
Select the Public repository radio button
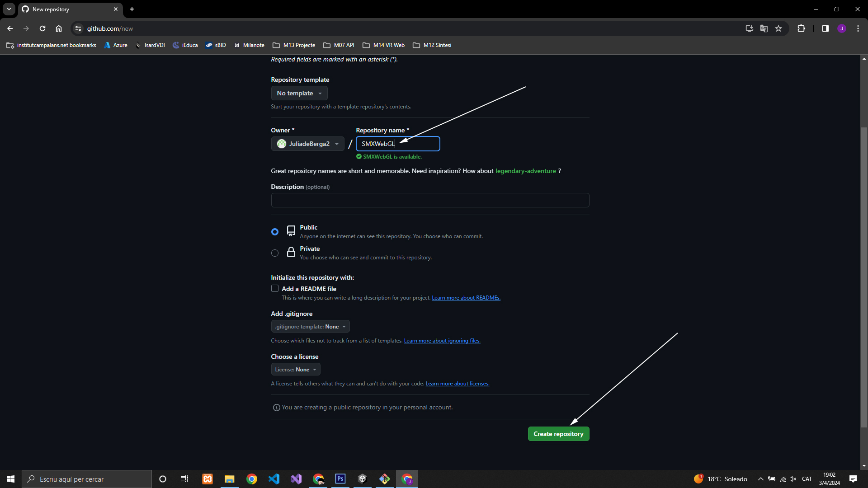pyautogui.click(x=275, y=232)
